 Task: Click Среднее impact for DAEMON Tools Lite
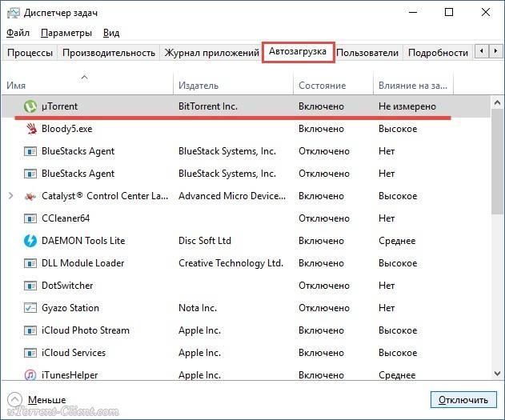pyautogui.click(x=397, y=241)
